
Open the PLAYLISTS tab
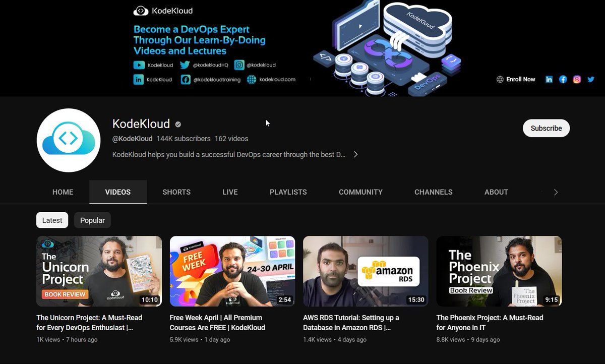[288, 192]
